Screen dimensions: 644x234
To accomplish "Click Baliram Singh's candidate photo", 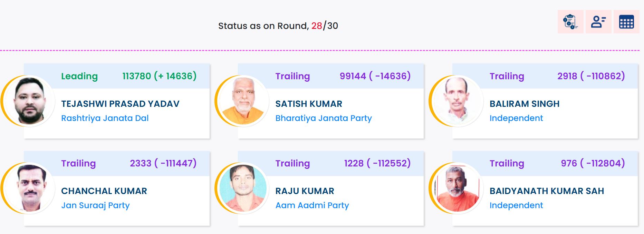I will coord(458,101).
